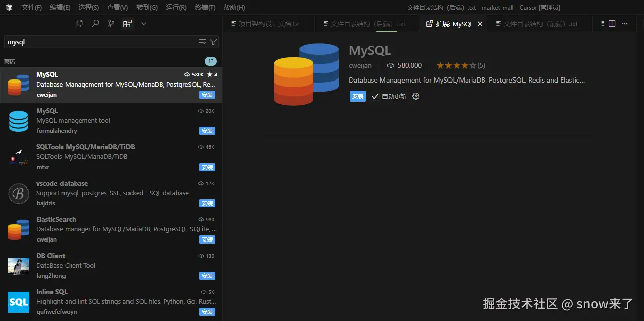Click the 580,000 install count

[x=404, y=65]
